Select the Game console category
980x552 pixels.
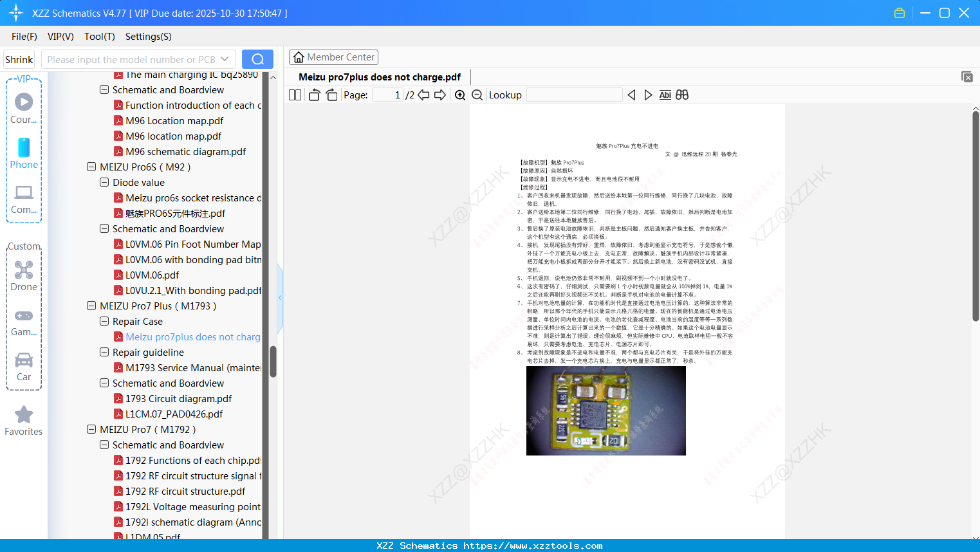click(24, 322)
